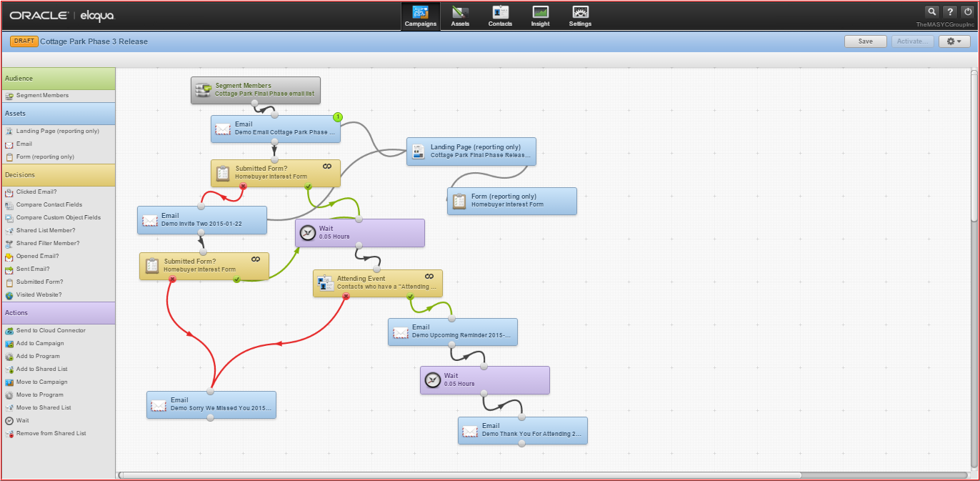The width and height of the screenshot is (980, 481).
Task: Select Visited Website? decision element
Action: click(39, 294)
